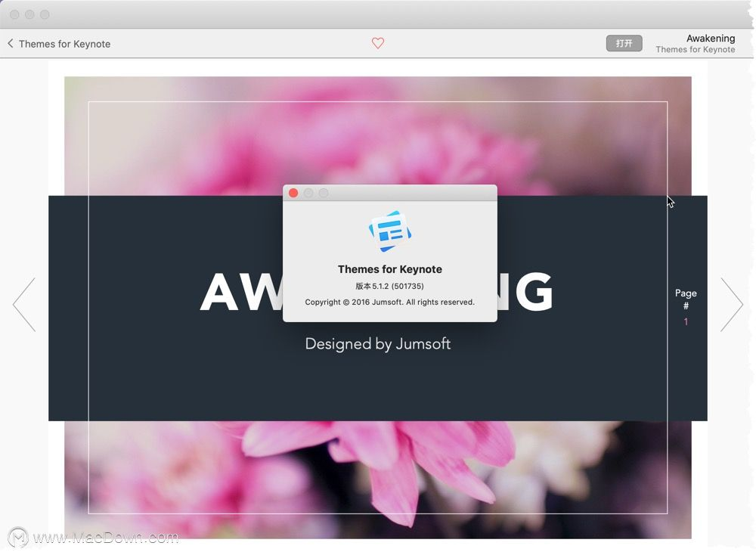Screen dimensions: 756x552
Task: Click the Page # label on slide
Action: tap(686, 299)
